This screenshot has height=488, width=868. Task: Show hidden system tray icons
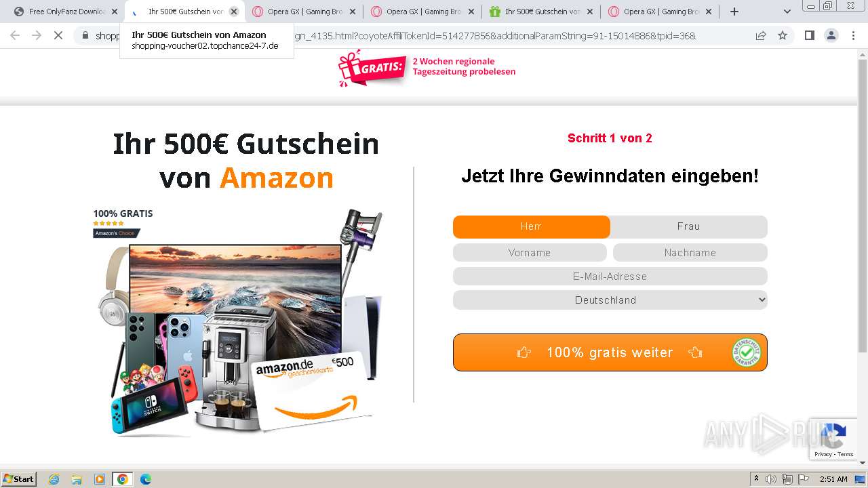(756, 479)
